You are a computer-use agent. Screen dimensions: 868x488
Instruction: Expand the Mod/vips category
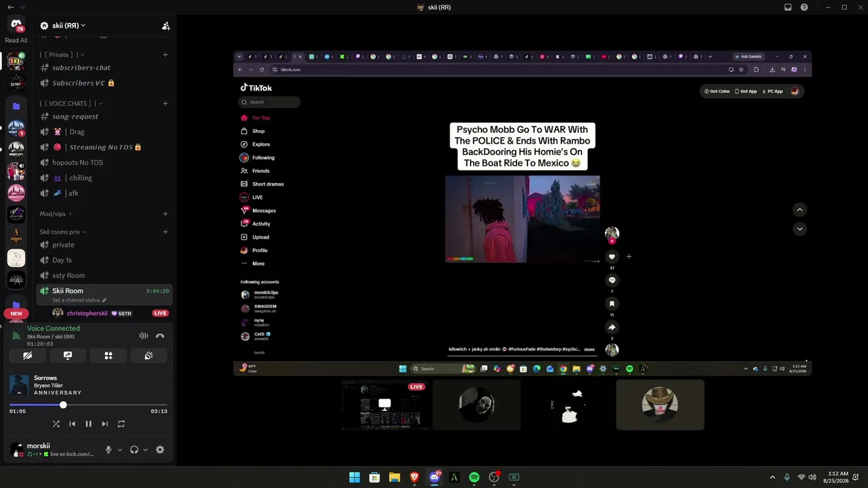coord(56,214)
